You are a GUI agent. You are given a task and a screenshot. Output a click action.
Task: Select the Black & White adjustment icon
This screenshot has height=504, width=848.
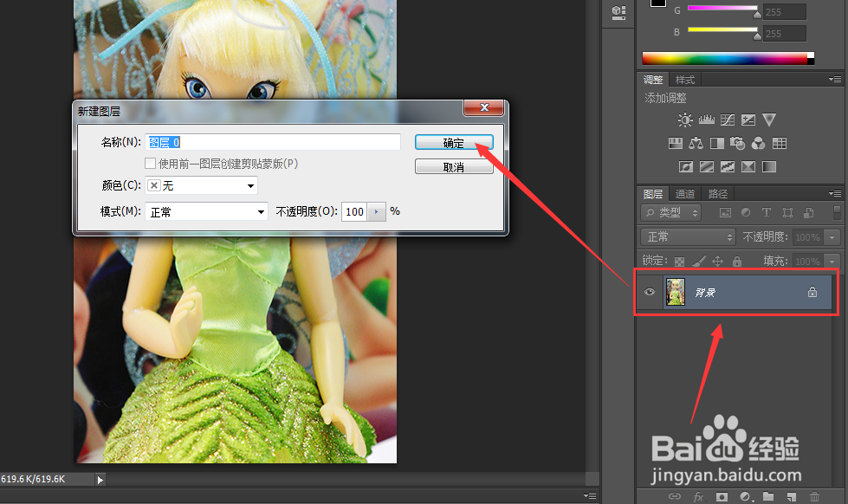click(x=716, y=144)
